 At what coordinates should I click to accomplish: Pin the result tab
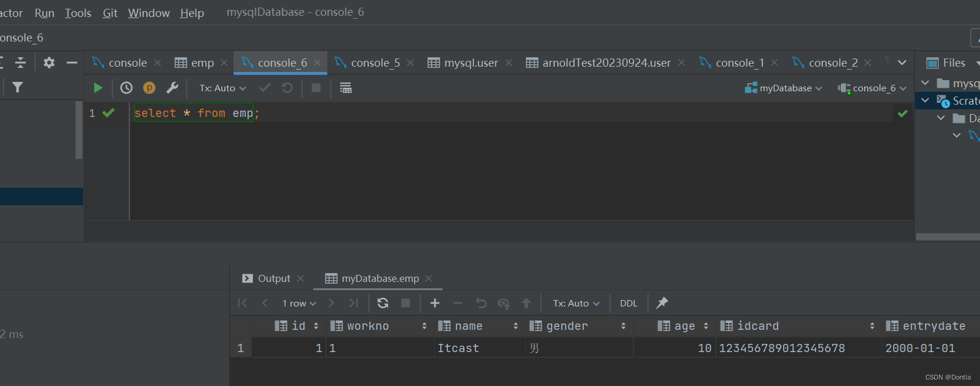(662, 303)
